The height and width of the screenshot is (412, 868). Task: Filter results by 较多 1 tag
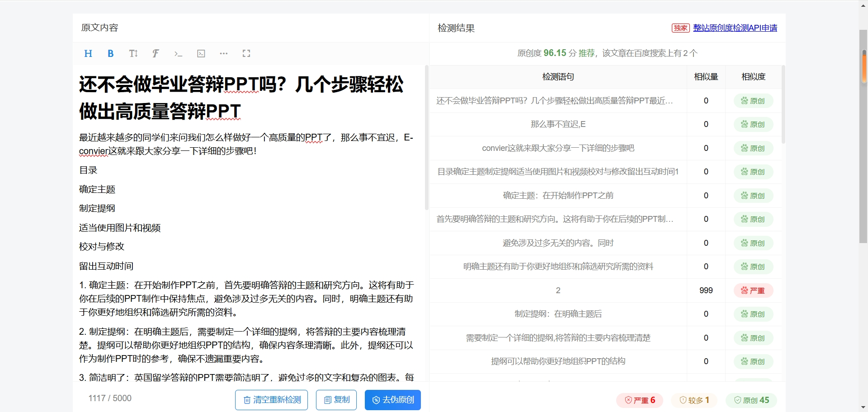694,400
